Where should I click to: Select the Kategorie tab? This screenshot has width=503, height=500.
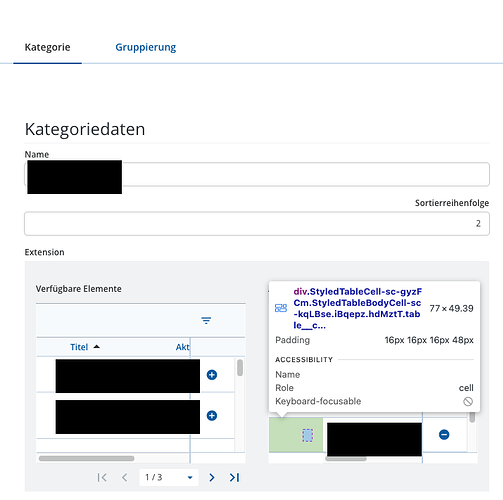click(47, 47)
